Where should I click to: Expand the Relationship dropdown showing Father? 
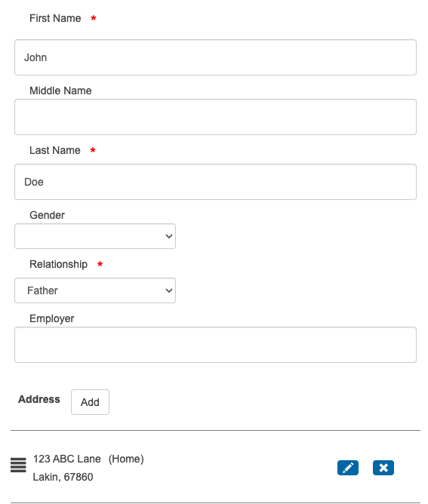(x=95, y=290)
